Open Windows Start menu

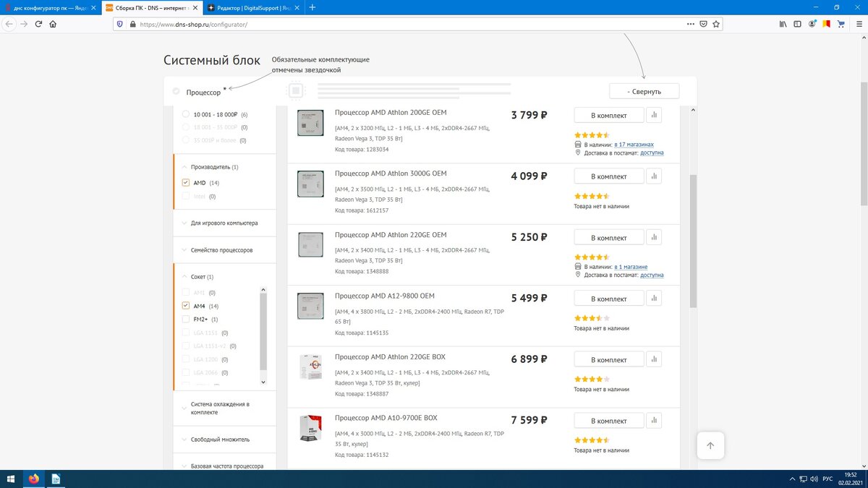point(11,479)
